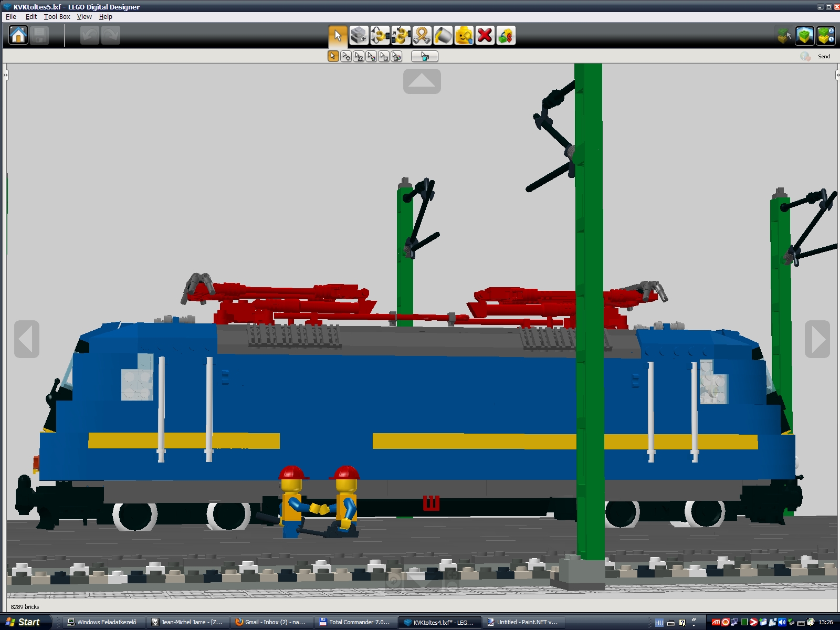Screen dimensions: 840x630
Task: Click the globe upload icon beside Send
Action: pos(805,56)
